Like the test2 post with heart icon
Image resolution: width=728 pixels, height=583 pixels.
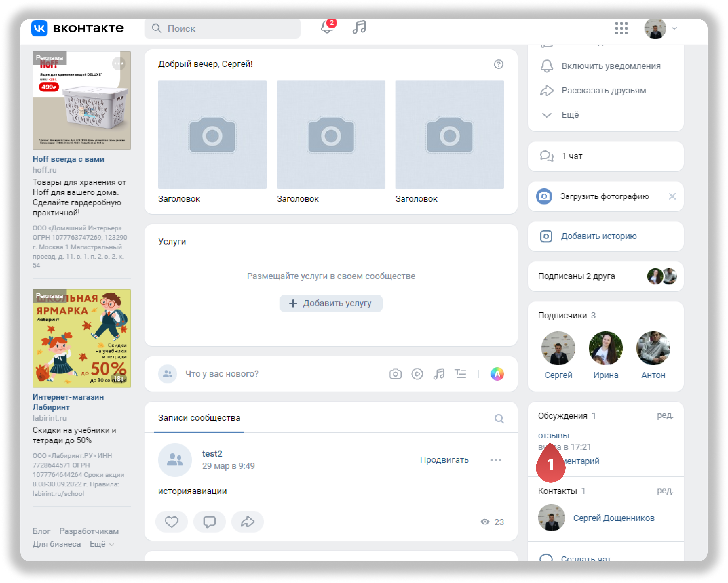click(x=172, y=522)
